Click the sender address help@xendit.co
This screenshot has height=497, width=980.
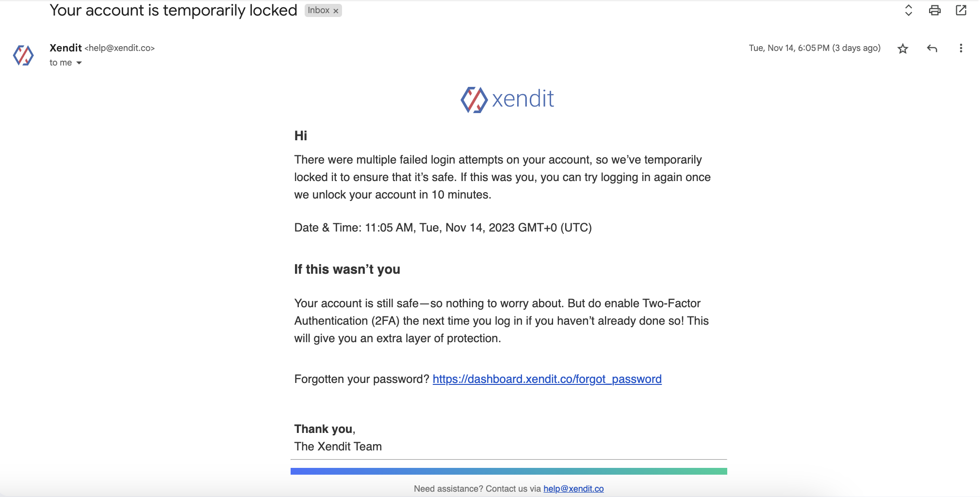119,48
